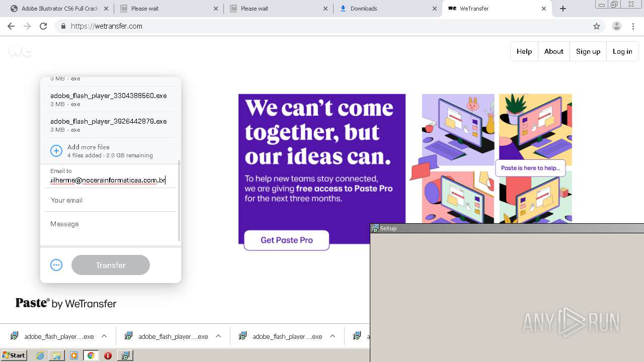Open the Help menu item
Screen dimensions: 644x362
524,51
